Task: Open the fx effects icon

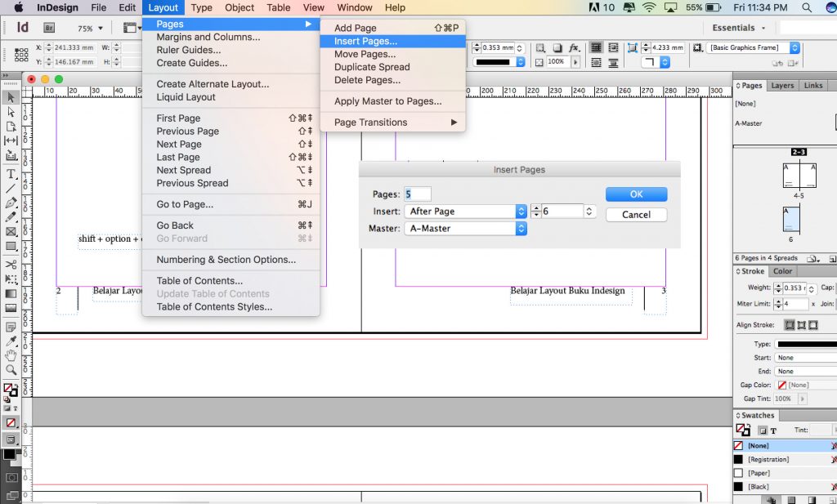Action: (575, 48)
